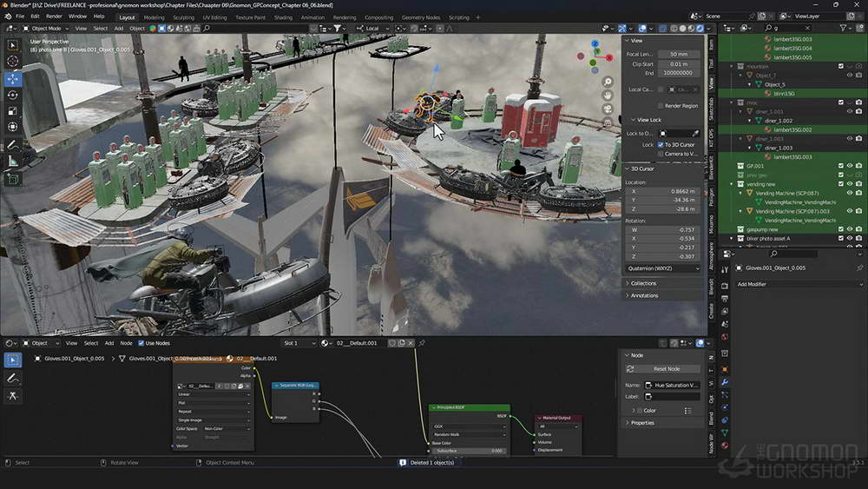Activate the Rotate tool
Image resolution: width=868 pixels, height=489 pixels.
pos(13,95)
